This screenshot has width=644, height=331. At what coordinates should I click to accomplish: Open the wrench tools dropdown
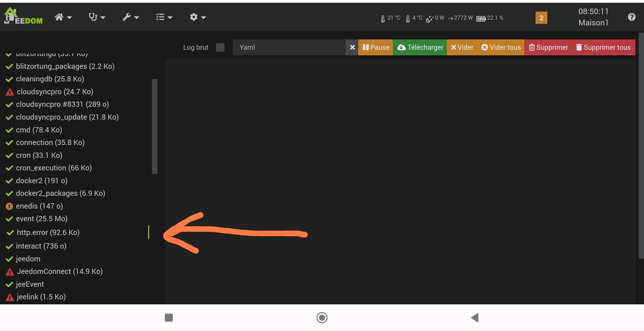(x=131, y=17)
